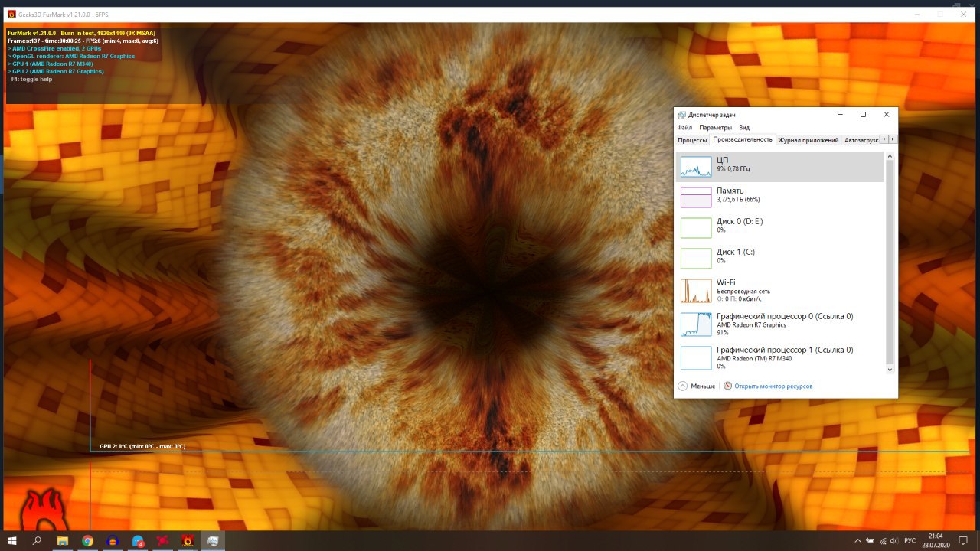
Task: Click GPU 1 empty graph thumbnail
Action: pyautogui.click(x=696, y=358)
